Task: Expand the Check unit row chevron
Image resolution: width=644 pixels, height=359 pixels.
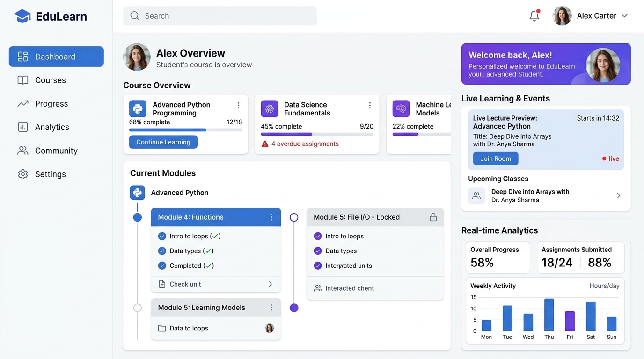Action: point(271,284)
